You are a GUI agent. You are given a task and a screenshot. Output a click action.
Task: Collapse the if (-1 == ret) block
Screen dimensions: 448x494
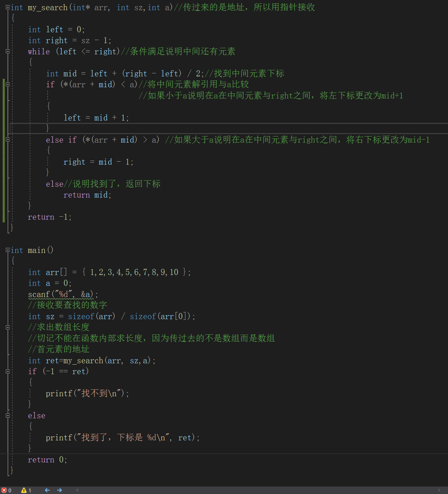(8, 371)
